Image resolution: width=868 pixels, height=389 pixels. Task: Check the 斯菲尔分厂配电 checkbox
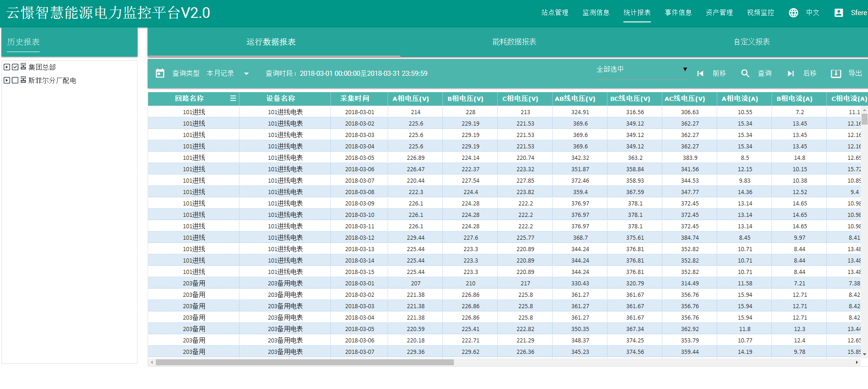[15, 80]
